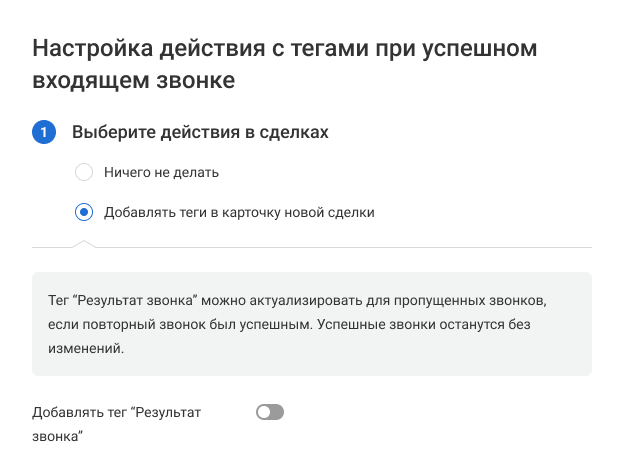Image resolution: width=624 pixels, height=464 pixels.
Task: Click the word "звонка" under the toggle label
Action: (x=56, y=437)
